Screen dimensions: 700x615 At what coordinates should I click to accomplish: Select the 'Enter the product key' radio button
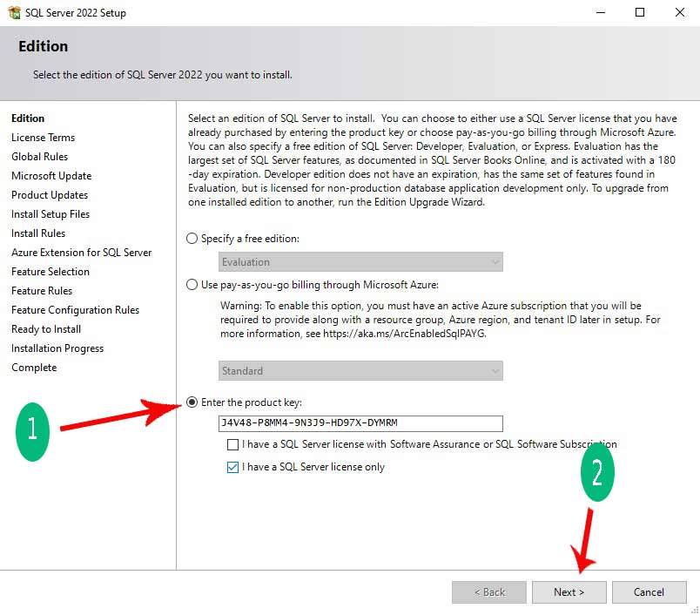click(x=192, y=402)
